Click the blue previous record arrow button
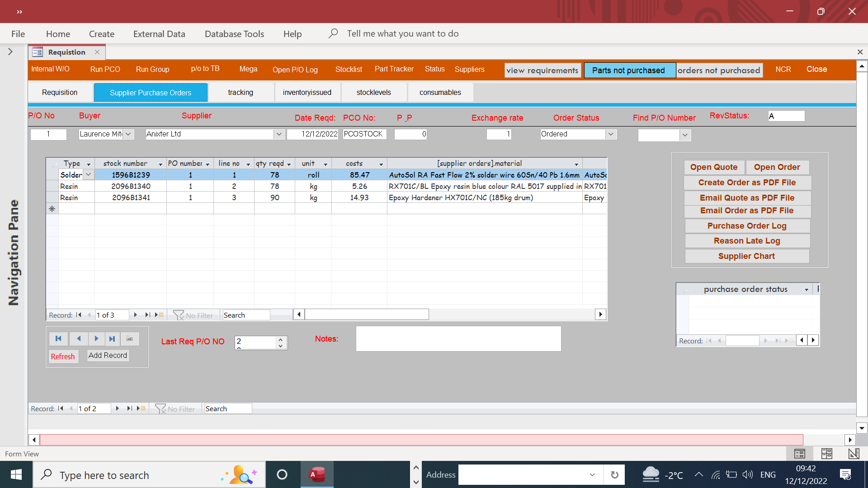Viewport: 868px width, 488px height. 79,338
